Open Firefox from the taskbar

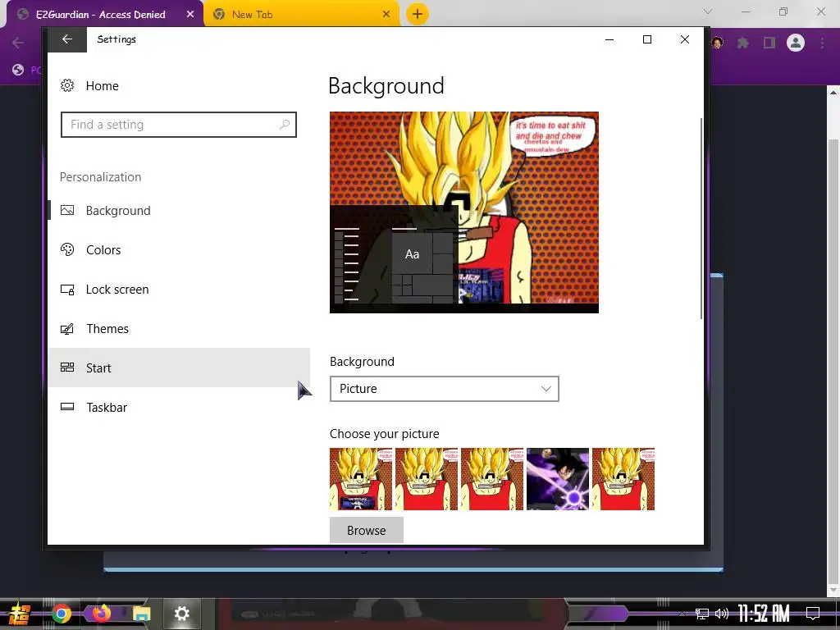(101, 614)
